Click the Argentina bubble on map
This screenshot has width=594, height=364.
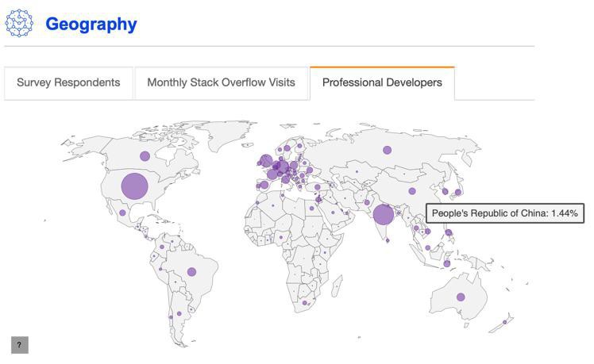tap(179, 313)
